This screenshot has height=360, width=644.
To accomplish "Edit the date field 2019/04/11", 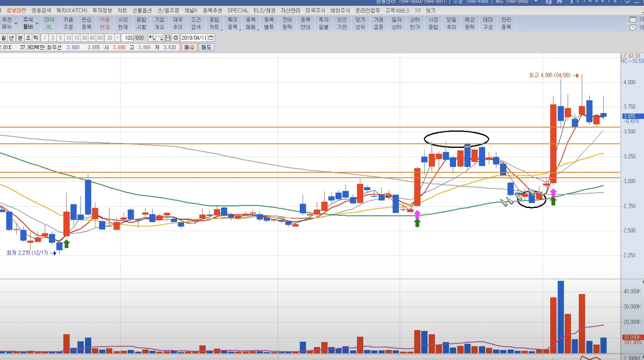I will click(x=194, y=38).
